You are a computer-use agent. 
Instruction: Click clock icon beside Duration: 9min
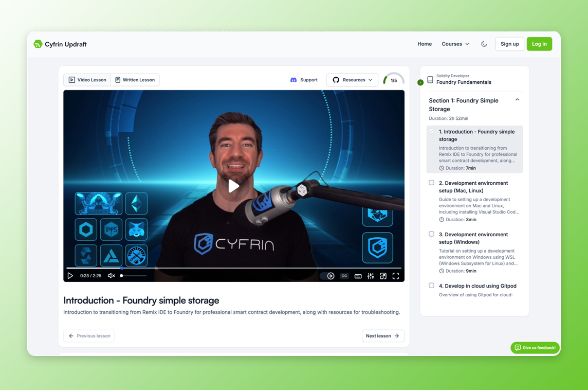point(442,271)
